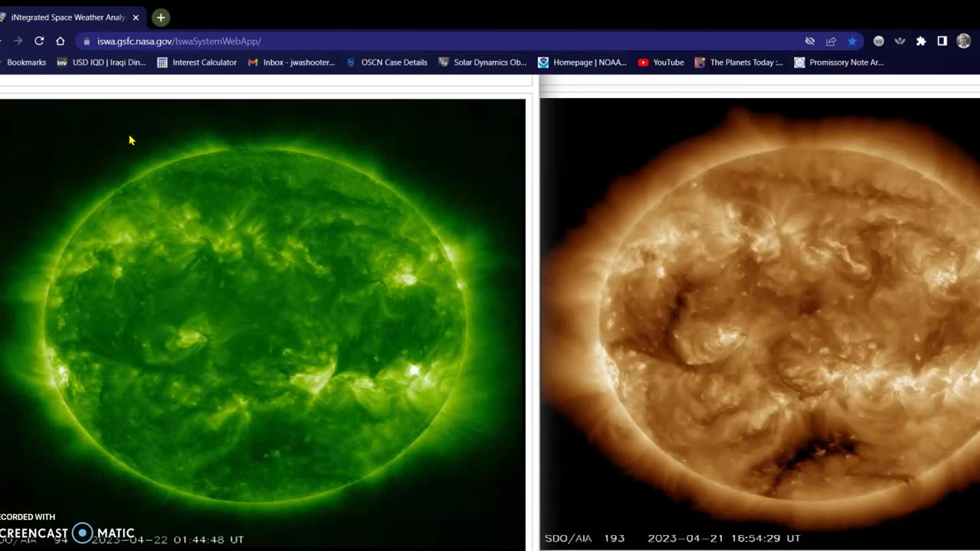Screen dimensions: 980x551
Task: Open the Chrome profile avatar
Action: pos(963,41)
